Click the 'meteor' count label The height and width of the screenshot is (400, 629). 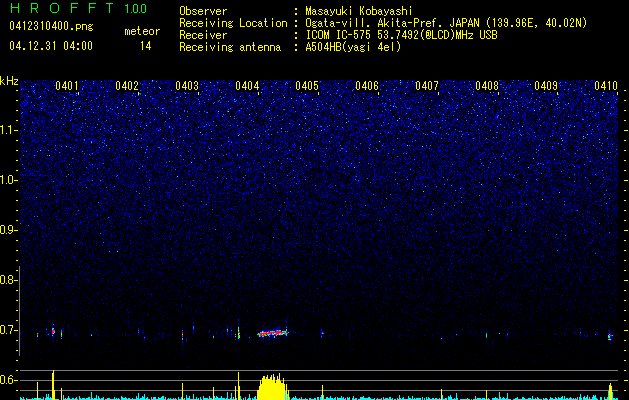point(142,31)
